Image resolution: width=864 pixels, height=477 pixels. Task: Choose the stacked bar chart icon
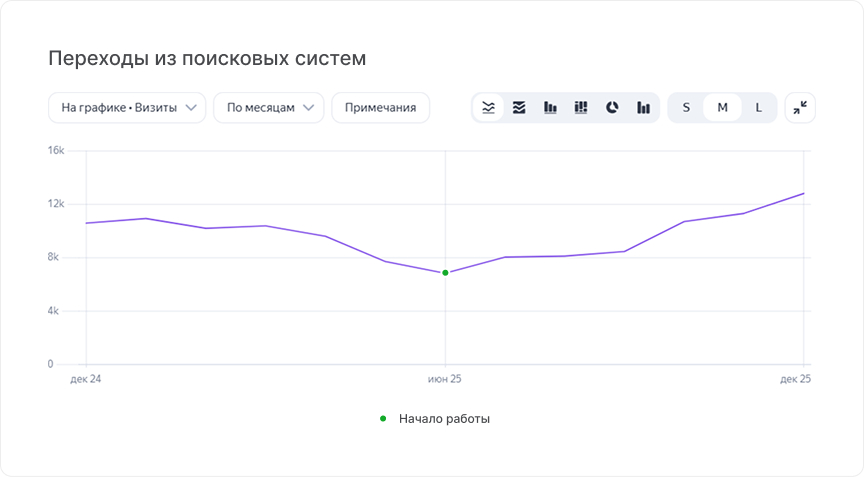[581, 107]
